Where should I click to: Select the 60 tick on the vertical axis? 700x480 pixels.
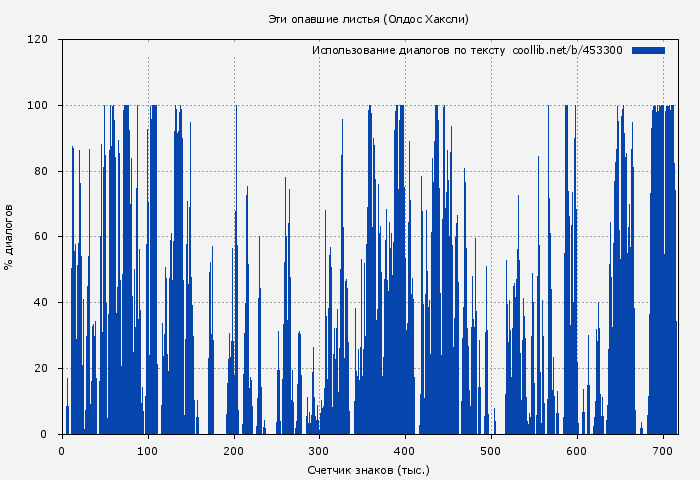(41, 237)
